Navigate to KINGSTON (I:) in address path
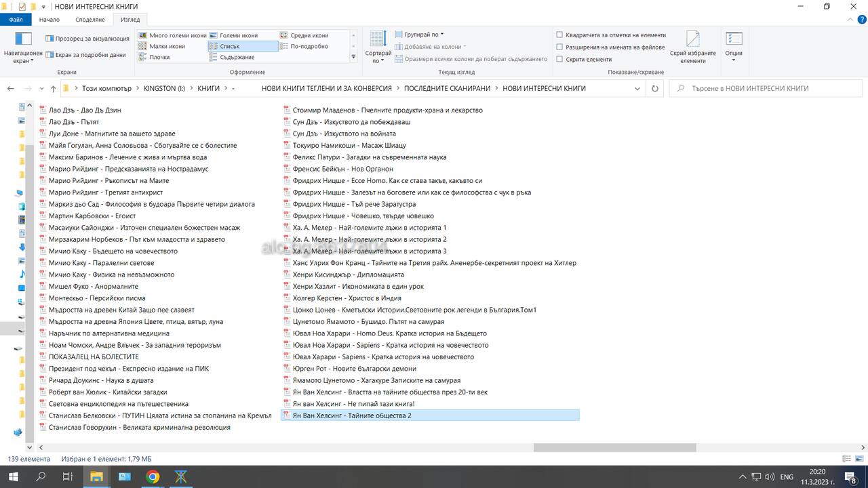The height and width of the screenshot is (488, 868). [x=165, y=88]
